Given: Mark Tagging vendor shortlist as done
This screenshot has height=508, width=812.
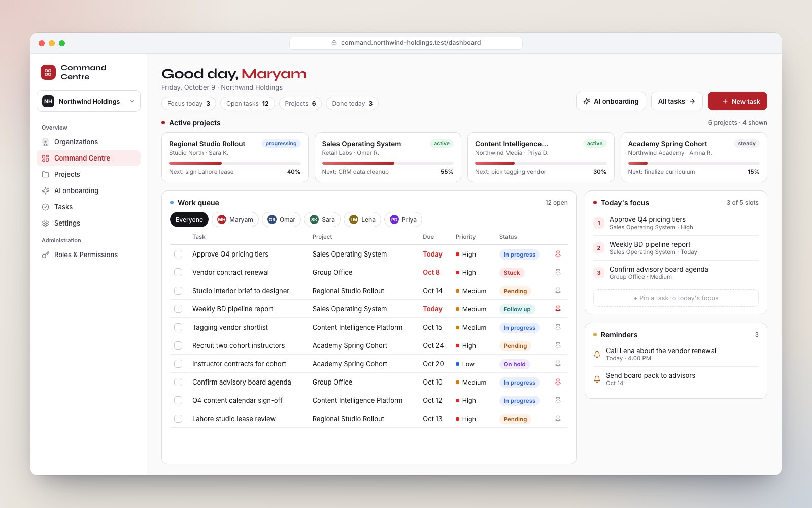Looking at the screenshot, I should [x=178, y=327].
